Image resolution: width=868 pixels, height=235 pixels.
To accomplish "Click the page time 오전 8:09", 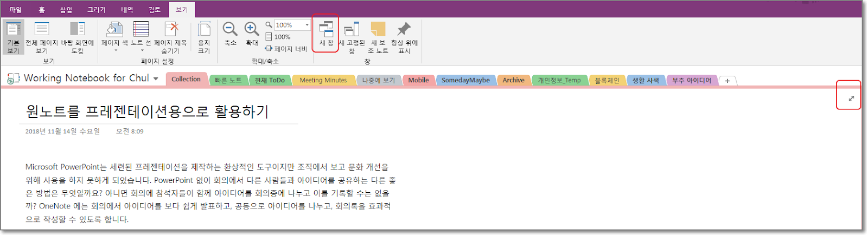I will tap(130, 131).
